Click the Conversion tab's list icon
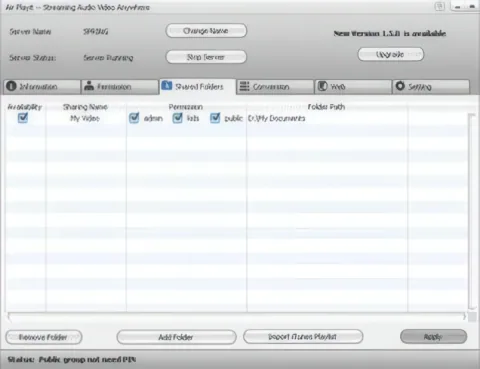The image size is (480, 369). (x=245, y=86)
